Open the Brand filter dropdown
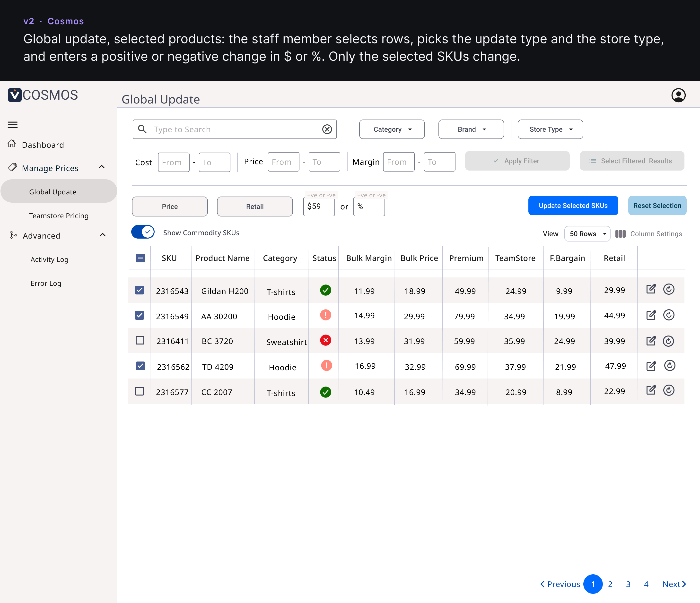Viewport: 700px width, 603px height. pyautogui.click(x=471, y=129)
